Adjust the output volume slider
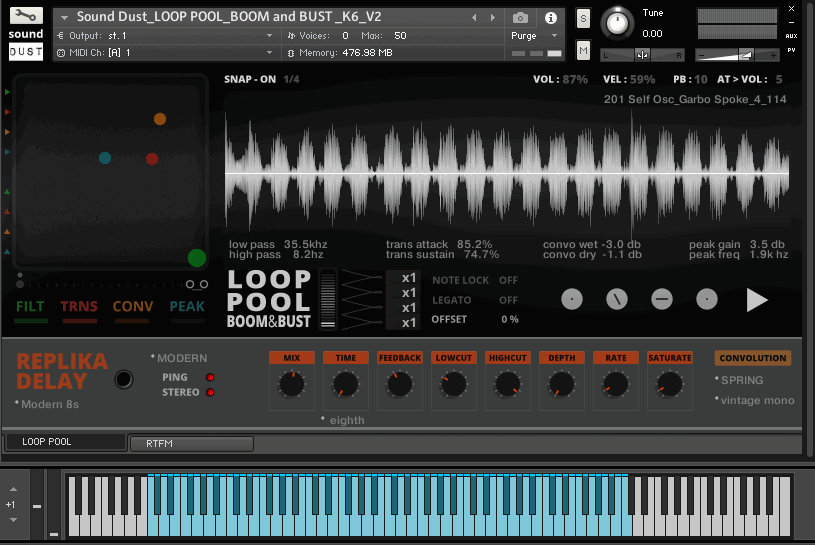Image resolution: width=815 pixels, height=545 pixels. (x=737, y=55)
